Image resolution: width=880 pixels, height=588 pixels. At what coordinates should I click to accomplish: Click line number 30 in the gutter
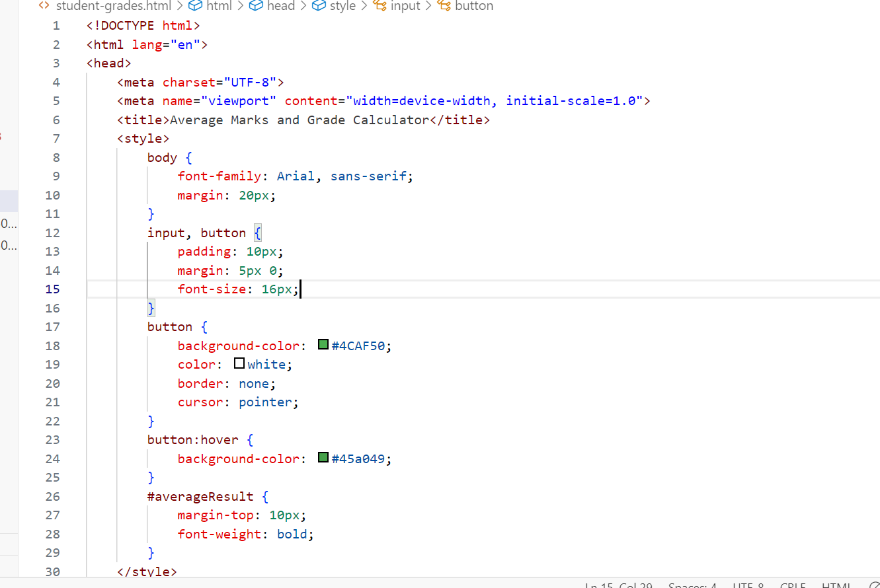coord(52,571)
